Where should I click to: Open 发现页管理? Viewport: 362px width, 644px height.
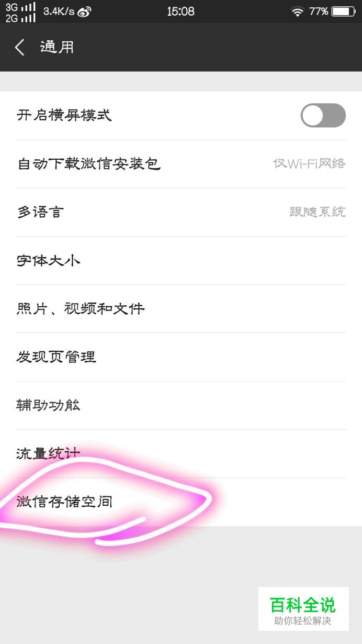coord(181,357)
